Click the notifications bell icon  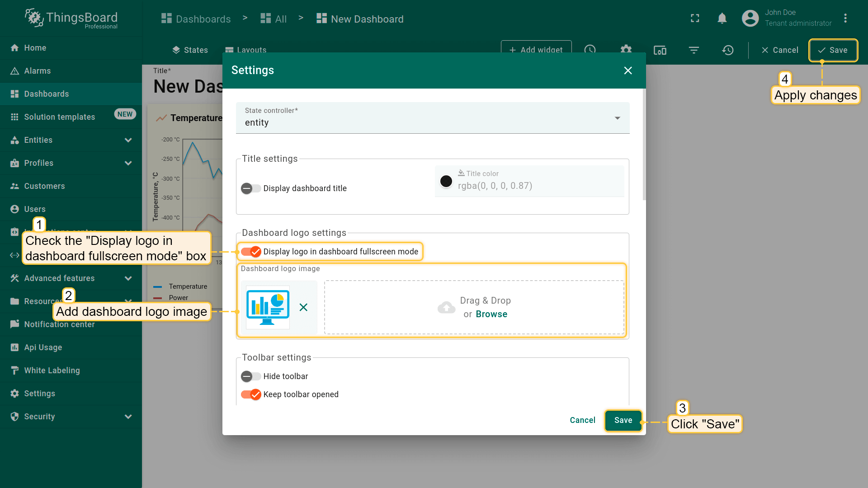[722, 19]
